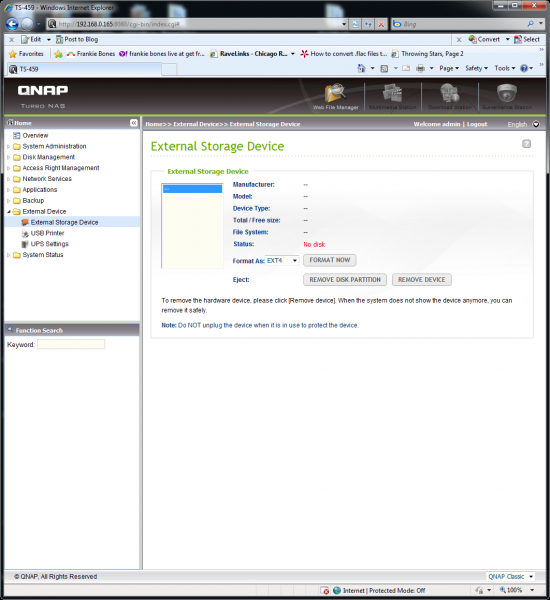Image resolution: width=550 pixels, height=600 pixels.
Task: Click the REMOVE DEVICE button
Action: 421,280
